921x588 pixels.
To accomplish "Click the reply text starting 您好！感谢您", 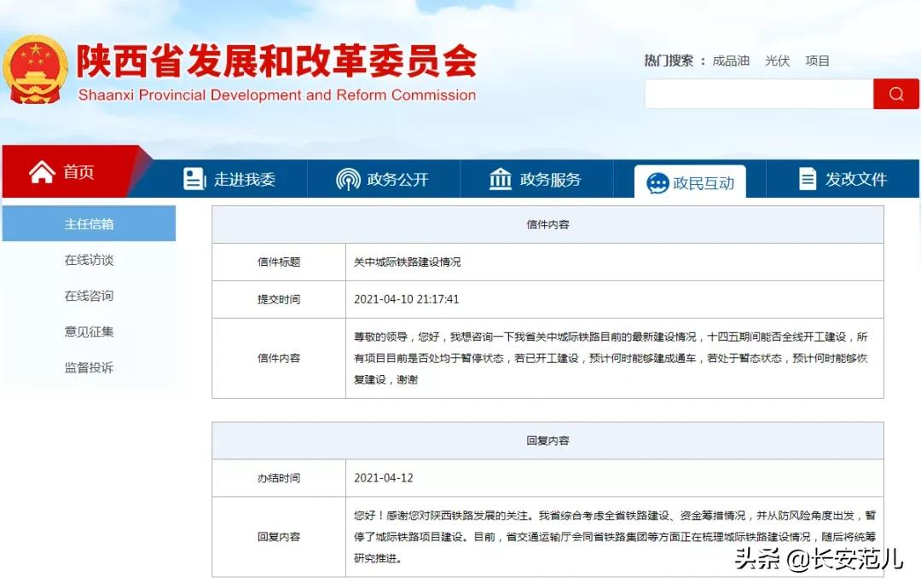I will pos(614,536).
